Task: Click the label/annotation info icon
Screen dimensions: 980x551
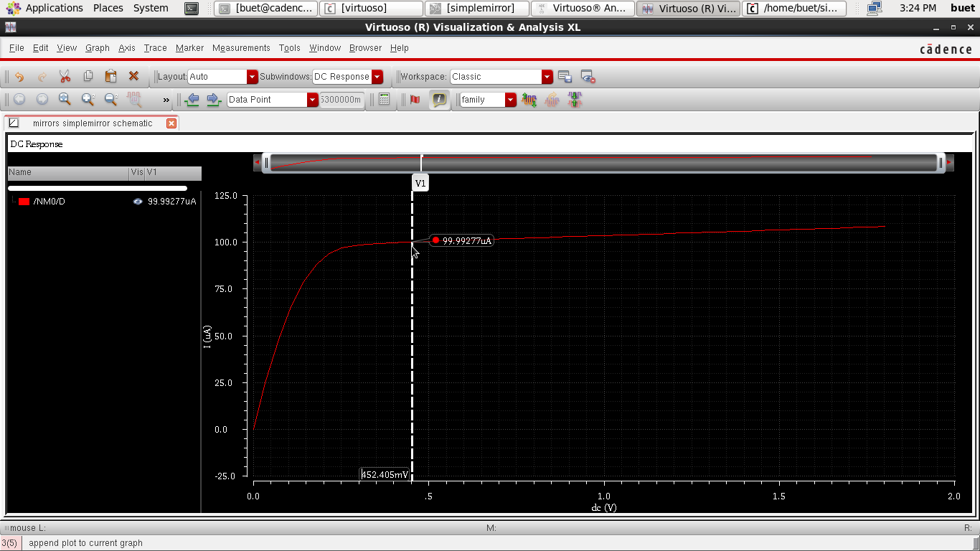Action: tap(439, 100)
